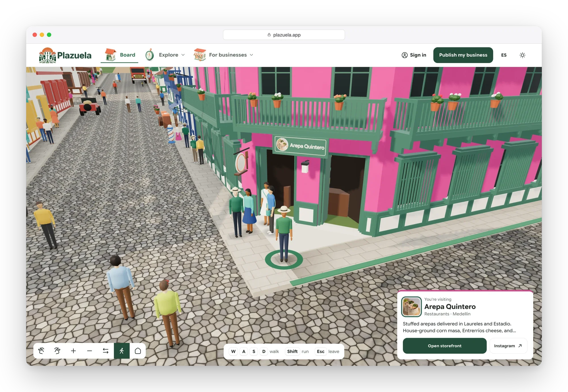568x392 pixels.
Task: Click the W key hint
Action: [x=233, y=351]
